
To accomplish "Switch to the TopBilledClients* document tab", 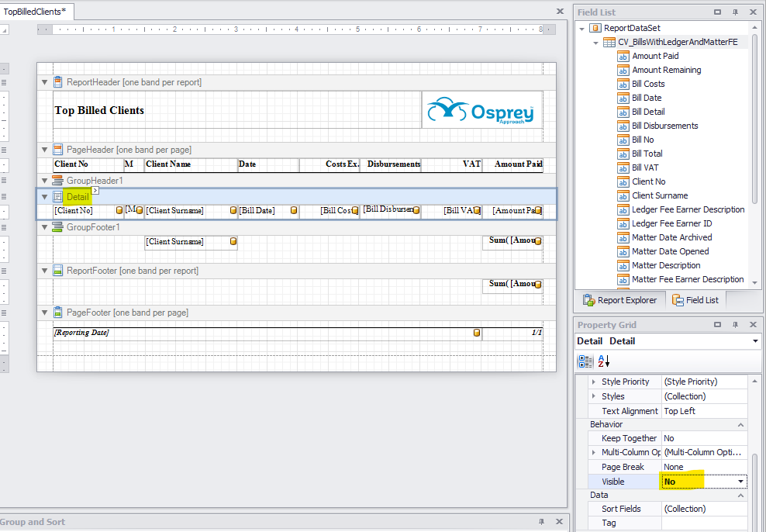I will (x=35, y=11).
